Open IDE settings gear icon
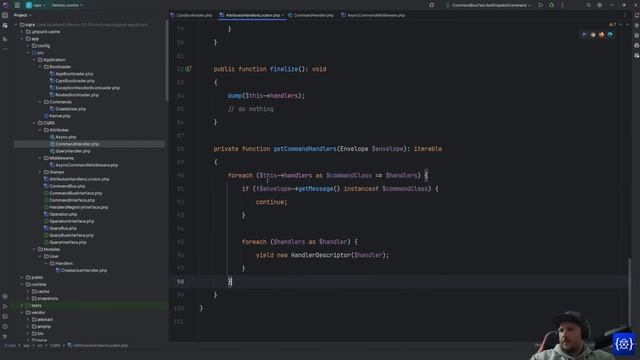 (x=600, y=5)
